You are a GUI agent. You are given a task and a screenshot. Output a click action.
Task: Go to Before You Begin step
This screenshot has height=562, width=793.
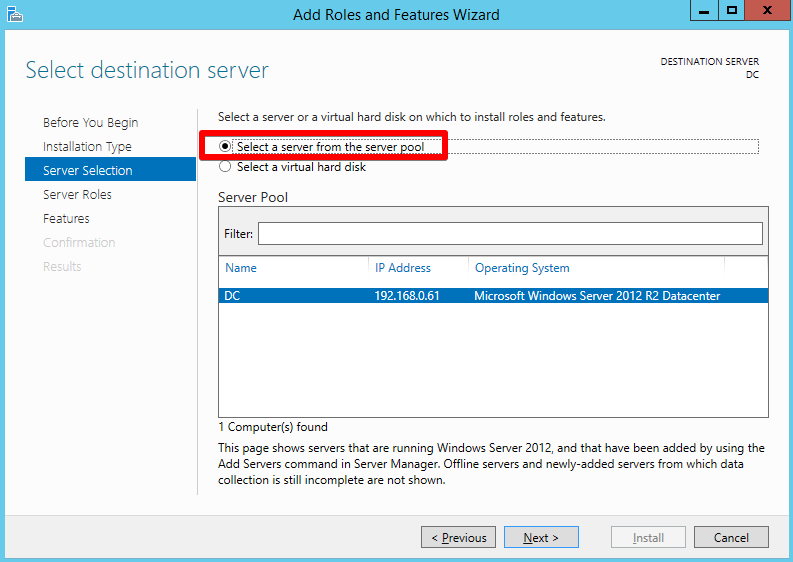pos(91,123)
